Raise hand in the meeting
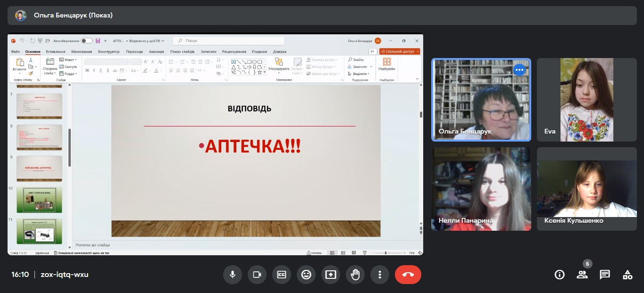644x293 pixels. pos(355,275)
